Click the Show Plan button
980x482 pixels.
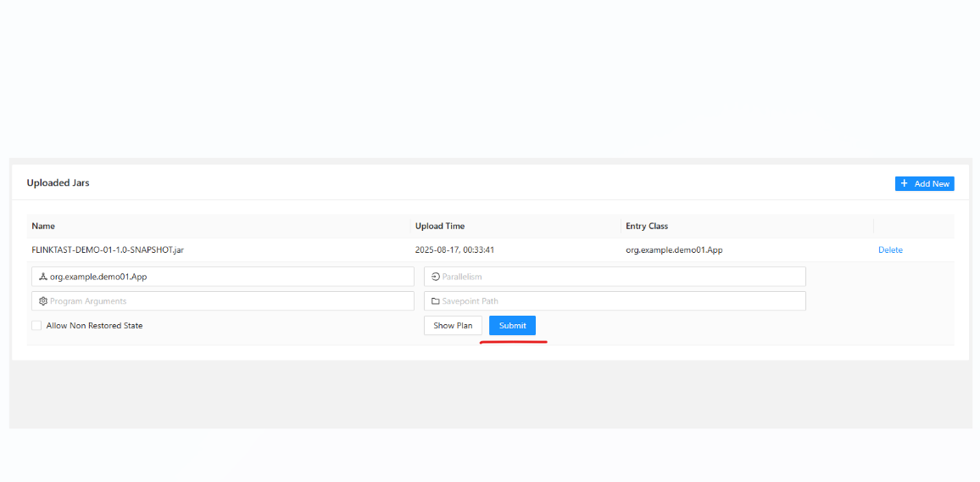[454, 326]
